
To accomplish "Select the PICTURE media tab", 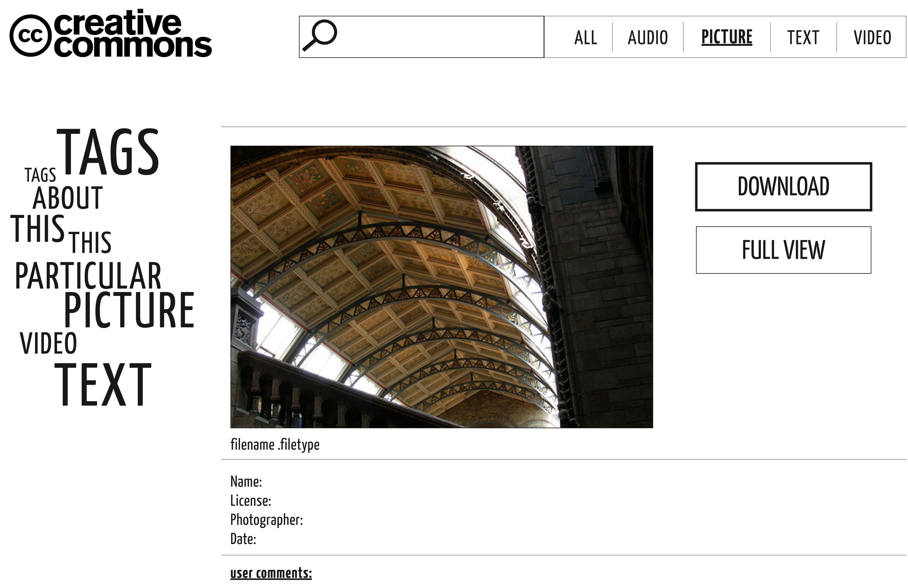I will (x=727, y=37).
